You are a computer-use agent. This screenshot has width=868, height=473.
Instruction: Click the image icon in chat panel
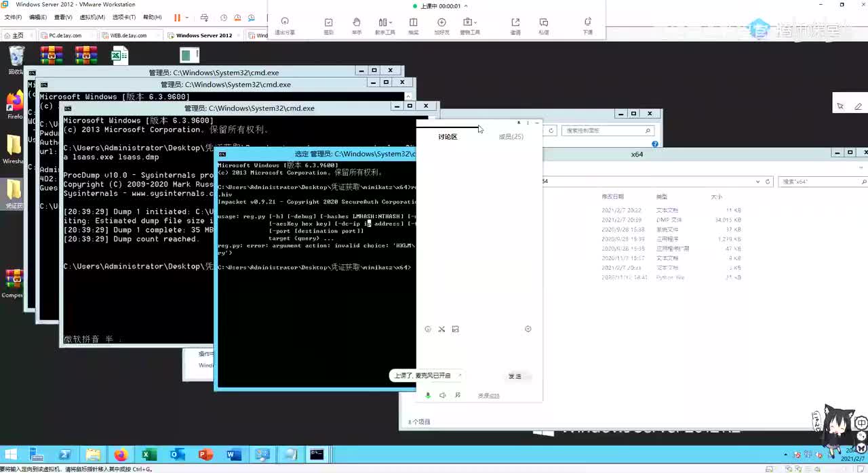tap(455, 329)
